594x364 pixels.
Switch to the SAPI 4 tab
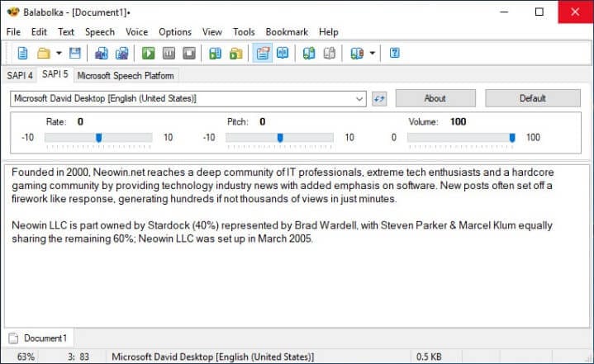tap(20, 75)
